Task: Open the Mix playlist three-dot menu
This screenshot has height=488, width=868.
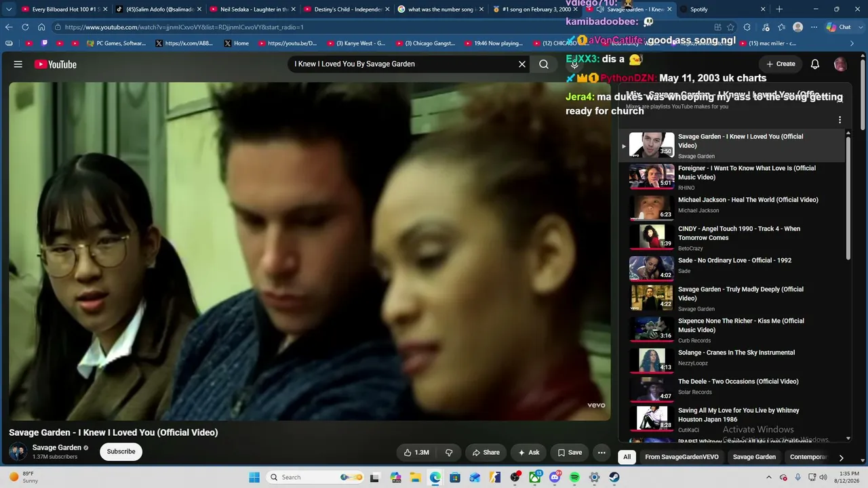Action: [840, 119]
